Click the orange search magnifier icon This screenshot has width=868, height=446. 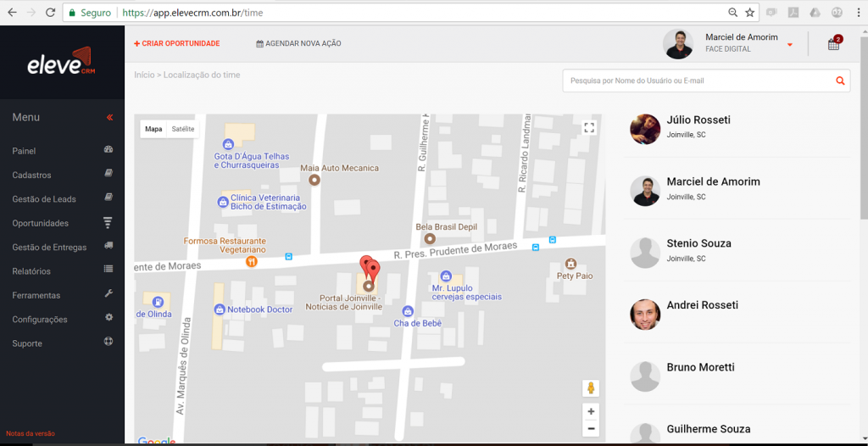pyautogui.click(x=840, y=81)
